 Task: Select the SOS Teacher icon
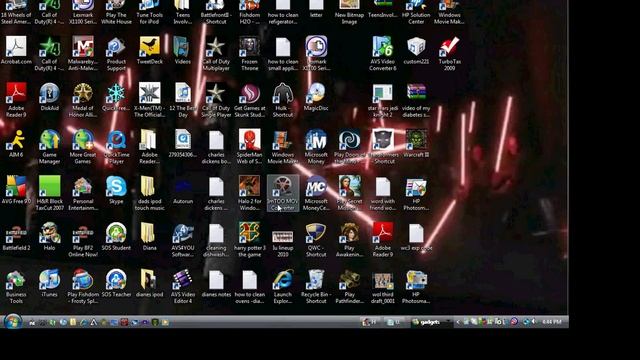pos(116,283)
